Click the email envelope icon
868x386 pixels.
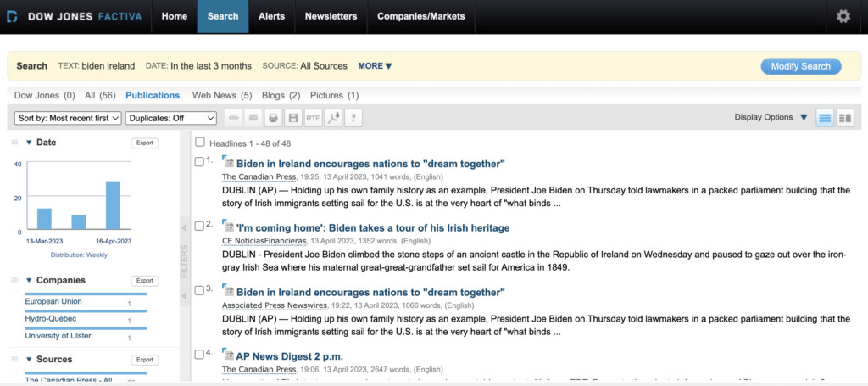[x=253, y=118]
